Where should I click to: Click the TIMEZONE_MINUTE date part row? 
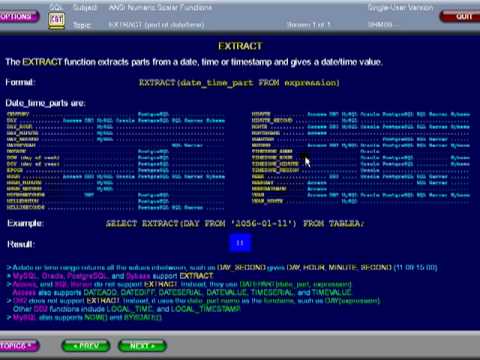(361, 164)
